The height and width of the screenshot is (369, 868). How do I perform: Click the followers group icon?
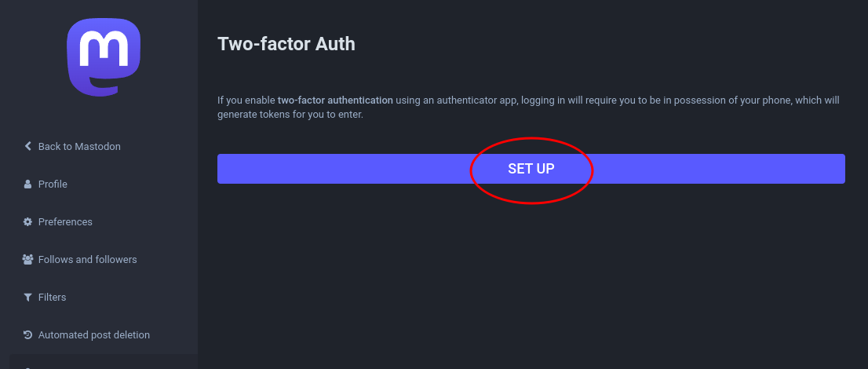click(x=27, y=259)
